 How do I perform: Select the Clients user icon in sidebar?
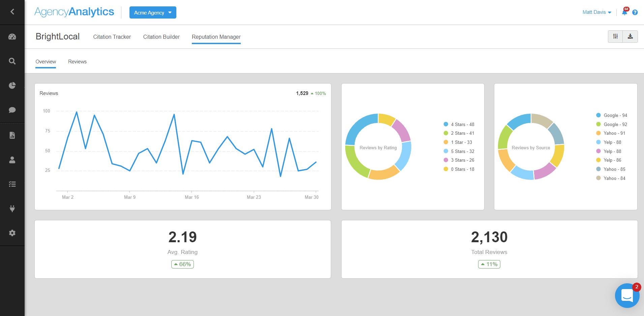12,160
